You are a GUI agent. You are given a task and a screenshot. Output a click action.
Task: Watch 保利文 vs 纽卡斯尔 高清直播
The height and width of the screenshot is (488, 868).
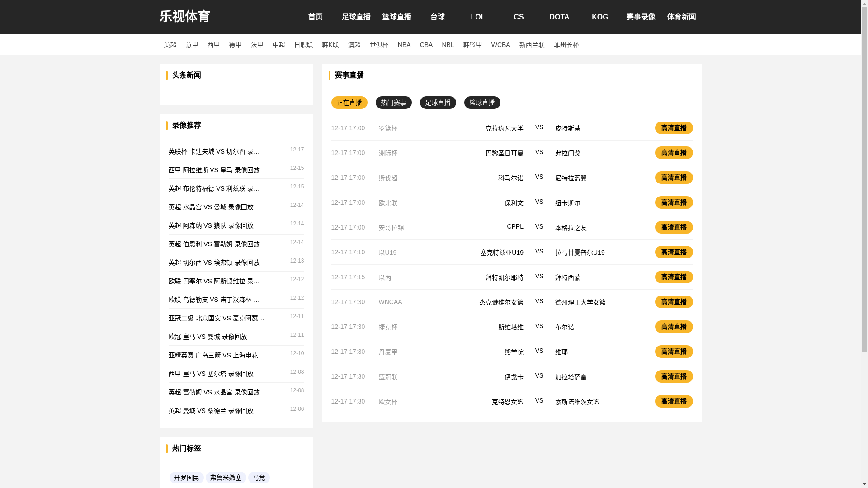pyautogui.click(x=674, y=202)
